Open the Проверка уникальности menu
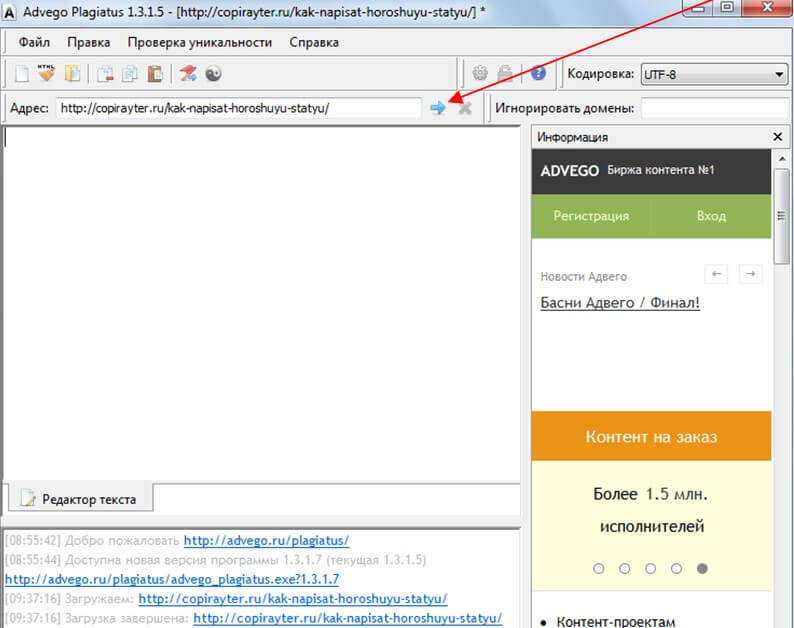 tap(200, 43)
